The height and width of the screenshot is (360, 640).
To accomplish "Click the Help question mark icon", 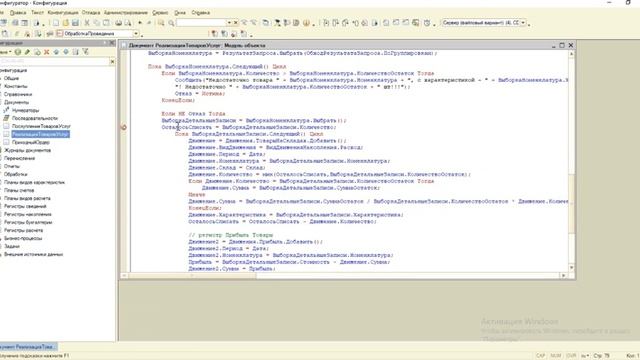I will tap(306, 23).
